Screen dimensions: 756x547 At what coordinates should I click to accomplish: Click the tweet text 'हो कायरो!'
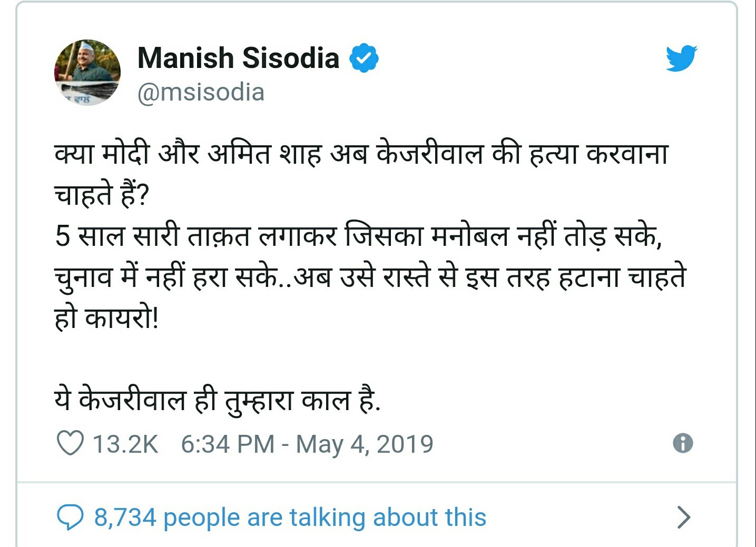106,318
